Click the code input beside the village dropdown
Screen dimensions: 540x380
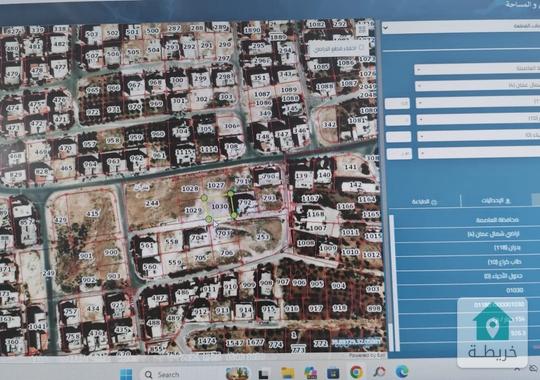pyautogui.click(x=397, y=103)
